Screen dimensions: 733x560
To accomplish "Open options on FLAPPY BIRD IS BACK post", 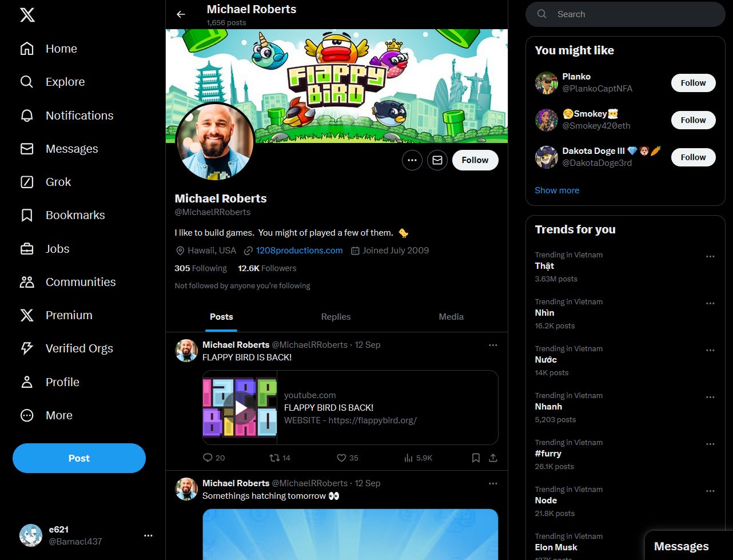I will 493,345.
